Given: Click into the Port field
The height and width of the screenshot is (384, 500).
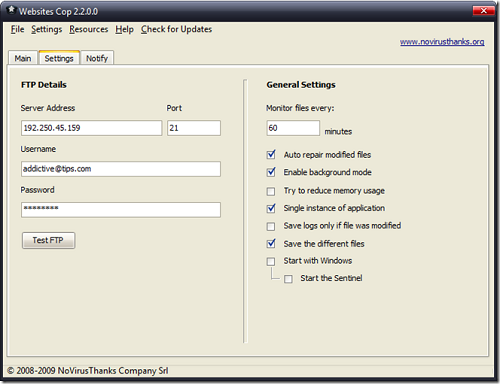Looking at the screenshot, I should tap(194, 128).
